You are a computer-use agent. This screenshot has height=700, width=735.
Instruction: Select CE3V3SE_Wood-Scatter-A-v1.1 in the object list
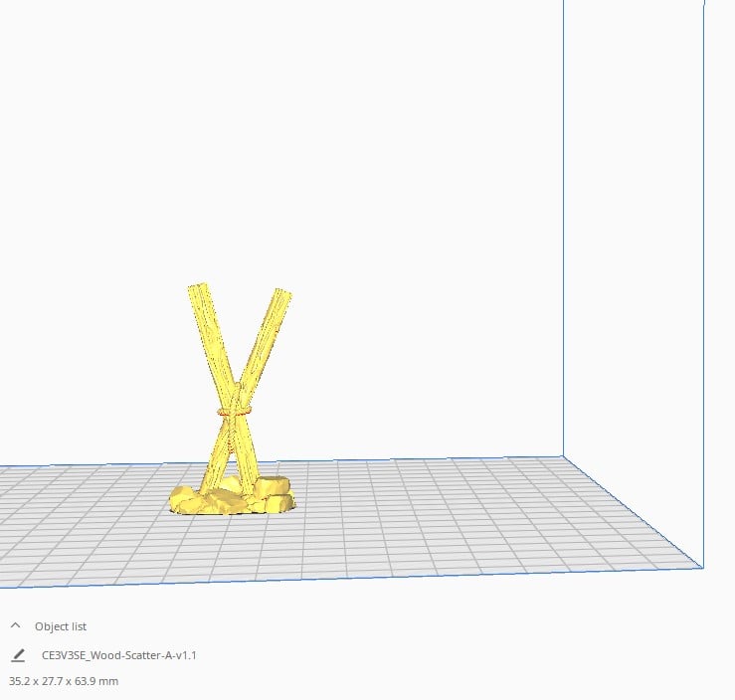tap(119, 655)
